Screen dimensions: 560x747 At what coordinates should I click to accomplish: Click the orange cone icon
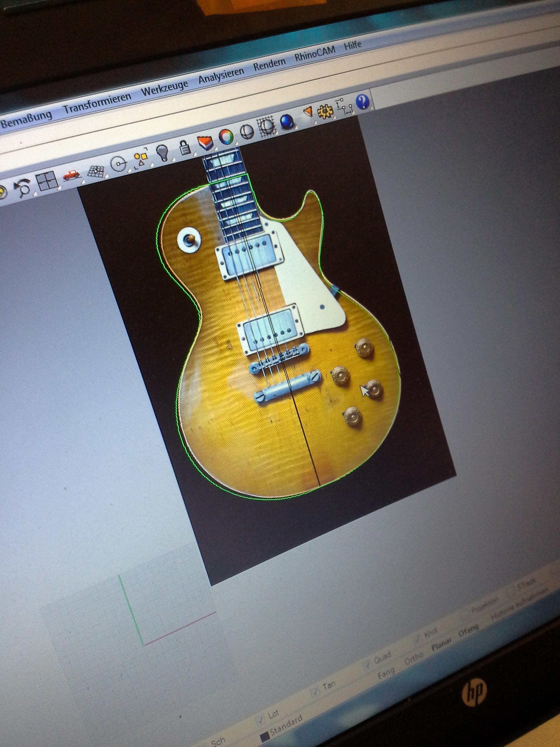click(x=307, y=112)
